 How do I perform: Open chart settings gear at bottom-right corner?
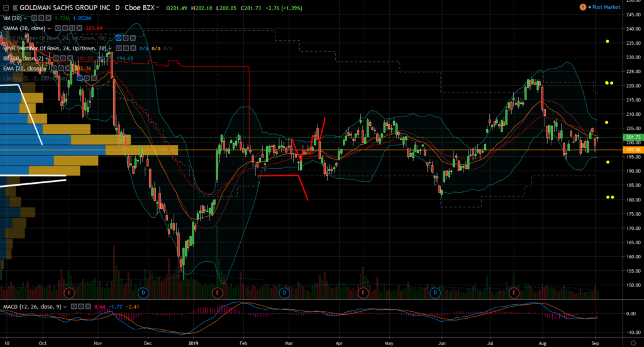point(633,343)
